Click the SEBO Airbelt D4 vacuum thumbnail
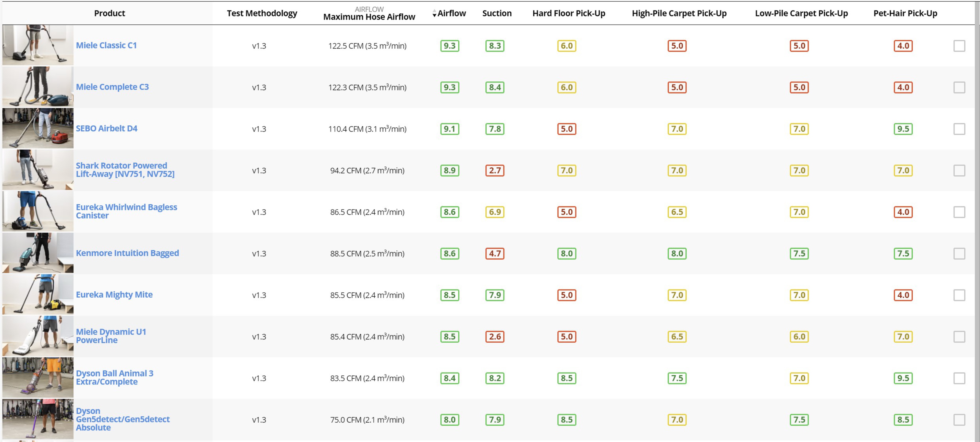 pos(38,128)
